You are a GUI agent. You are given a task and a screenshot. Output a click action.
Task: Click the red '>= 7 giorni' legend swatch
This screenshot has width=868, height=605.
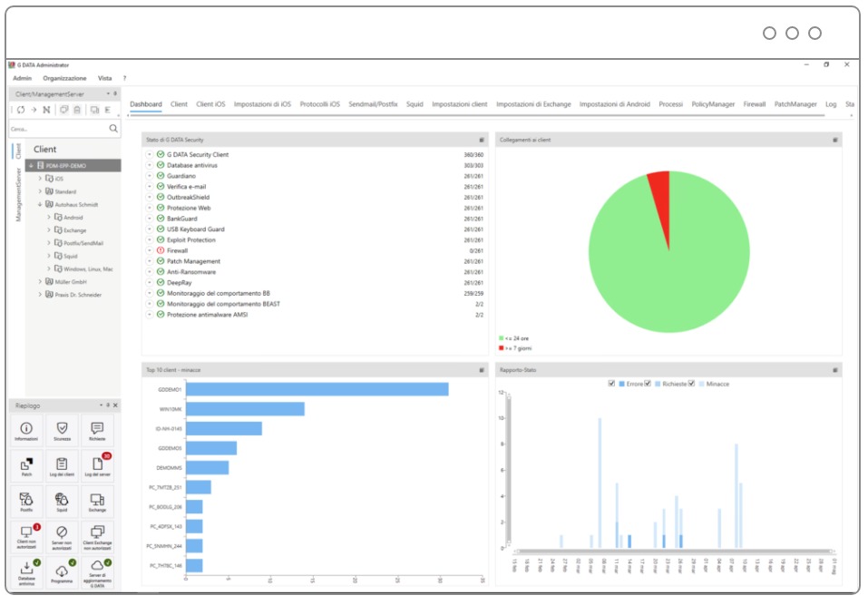click(x=502, y=348)
